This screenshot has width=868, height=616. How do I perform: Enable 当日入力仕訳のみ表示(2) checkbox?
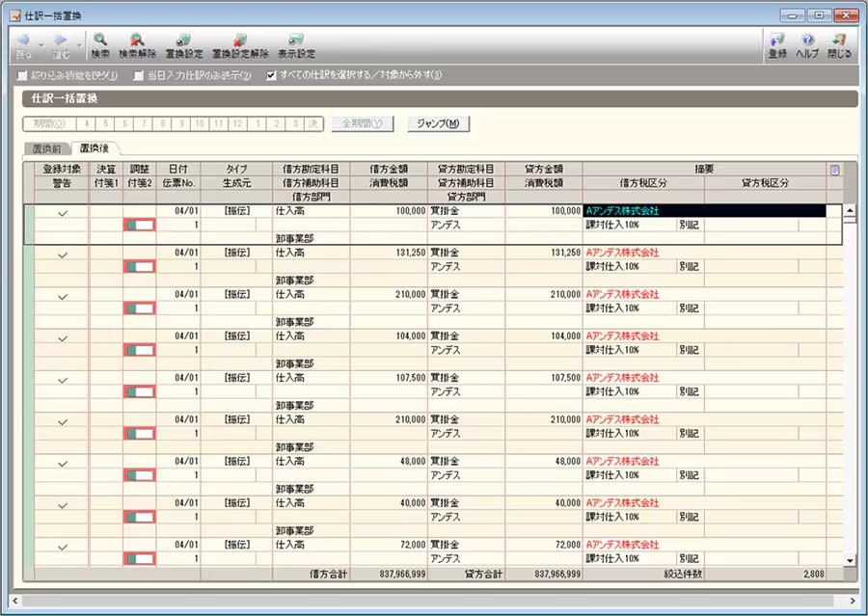pyautogui.click(x=138, y=75)
